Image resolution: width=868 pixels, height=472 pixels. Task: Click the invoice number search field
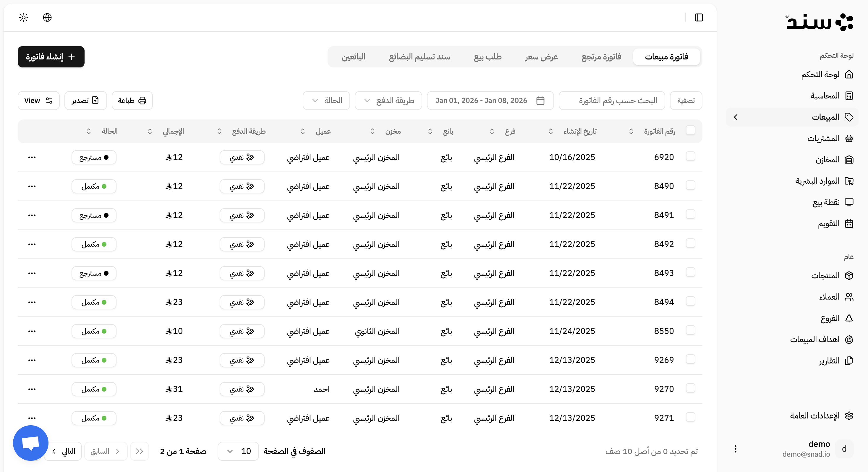[612, 100]
